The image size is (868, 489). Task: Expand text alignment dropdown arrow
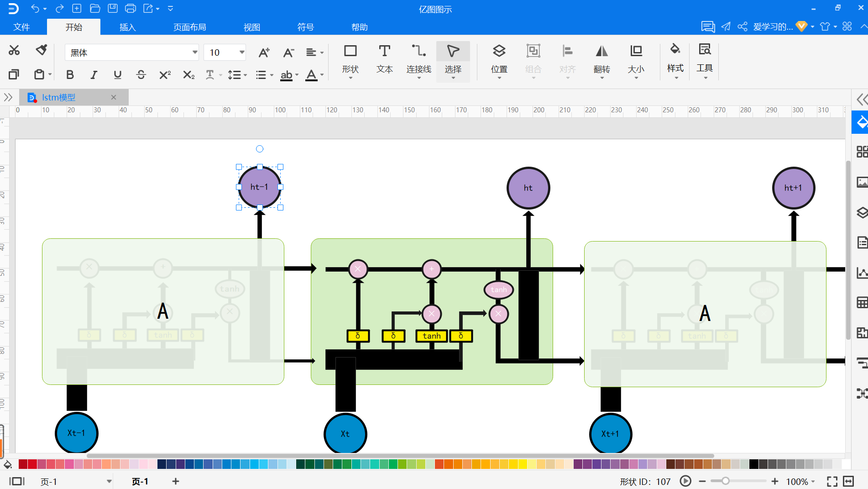[x=322, y=53]
